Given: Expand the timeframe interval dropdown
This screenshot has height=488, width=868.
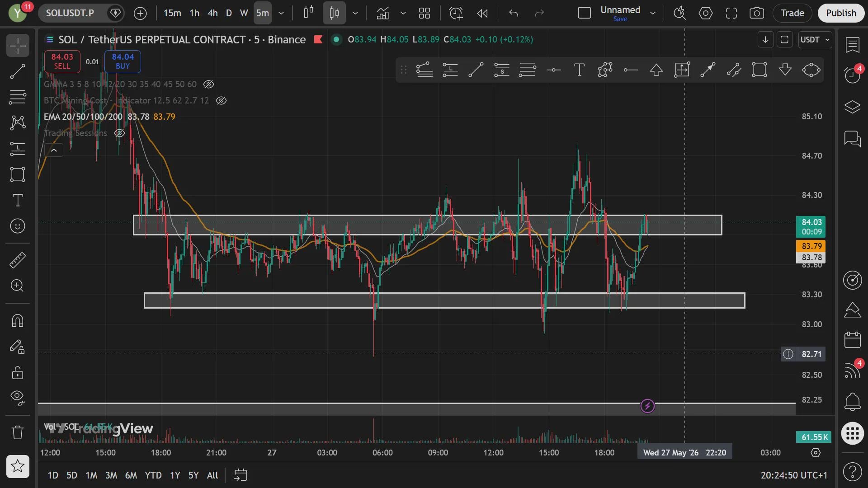Looking at the screenshot, I should [281, 13].
